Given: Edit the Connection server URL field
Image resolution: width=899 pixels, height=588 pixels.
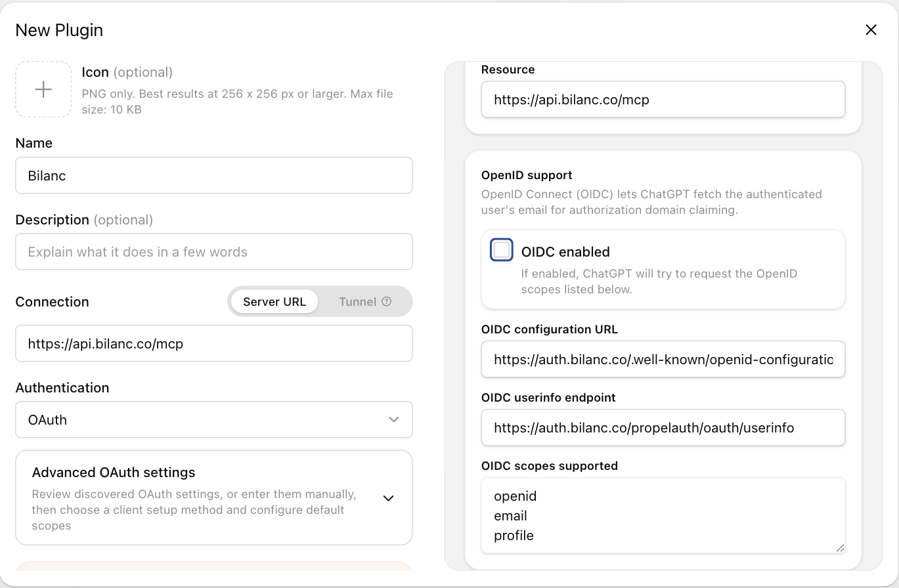Looking at the screenshot, I should (x=214, y=343).
